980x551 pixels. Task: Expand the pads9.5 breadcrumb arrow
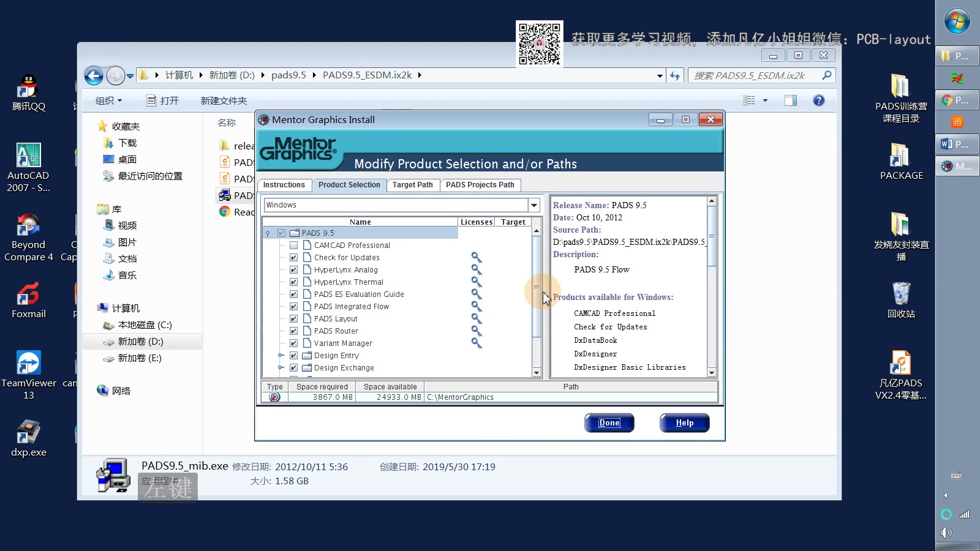point(314,75)
